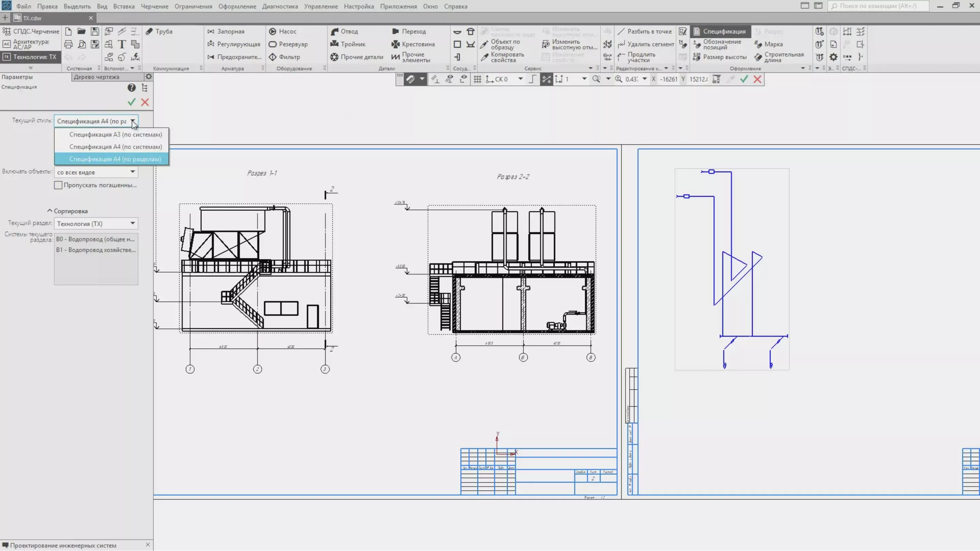Click the Труба pipe tool
This screenshot has height=551, width=980.
159,31
